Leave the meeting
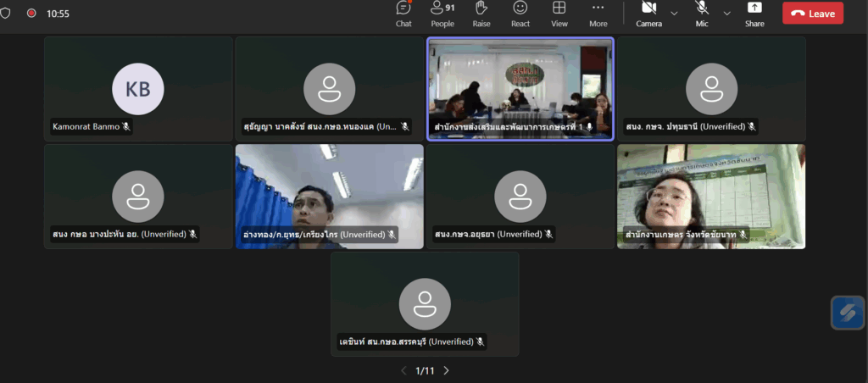 [x=812, y=13]
